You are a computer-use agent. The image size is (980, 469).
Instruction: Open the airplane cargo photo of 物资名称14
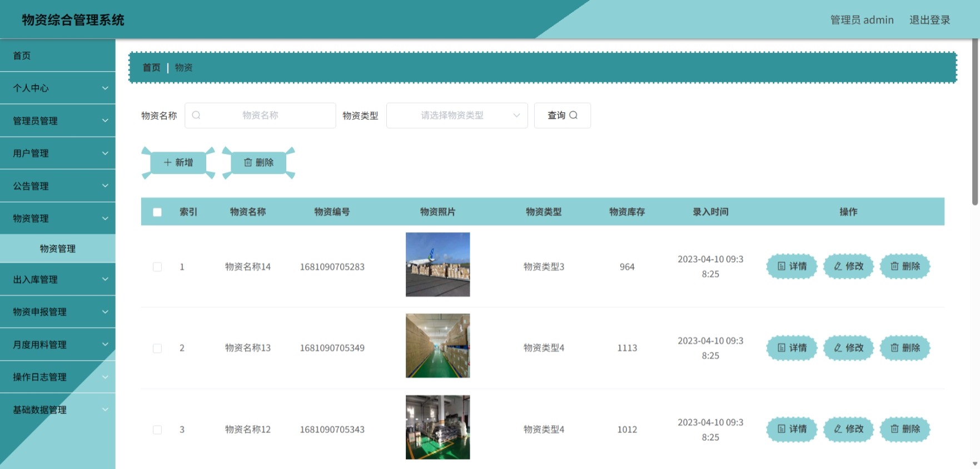click(x=438, y=265)
